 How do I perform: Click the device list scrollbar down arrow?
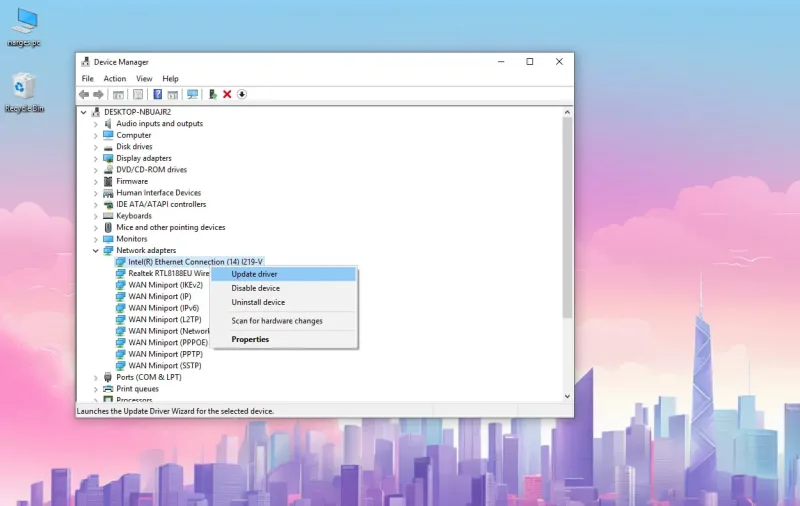click(x=567, y=396)
